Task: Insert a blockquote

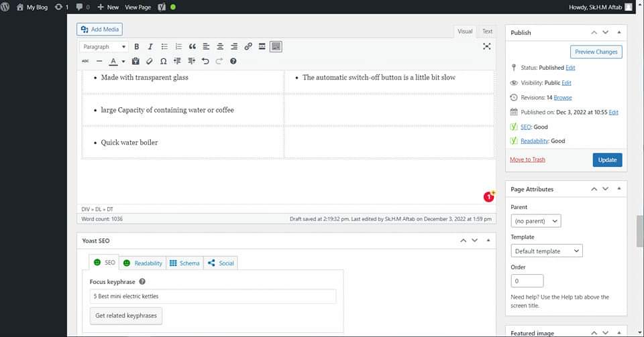Action: tap(192, 47)
